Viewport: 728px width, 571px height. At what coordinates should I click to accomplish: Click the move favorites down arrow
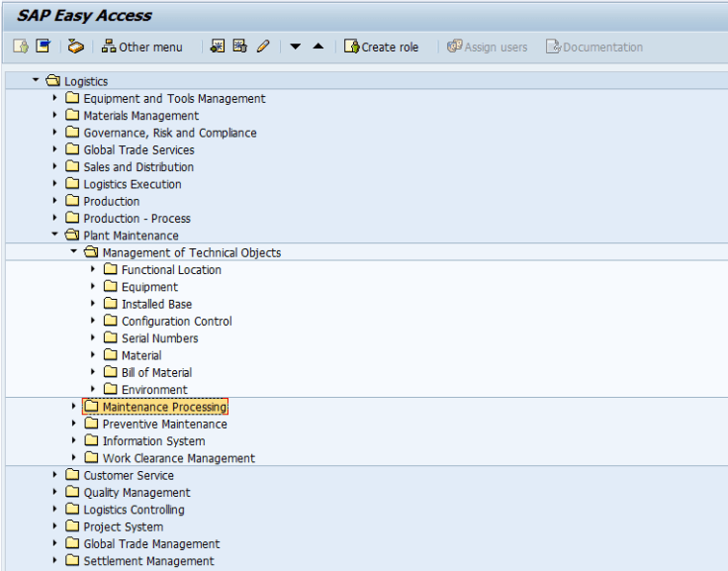[x=295, y=47]
